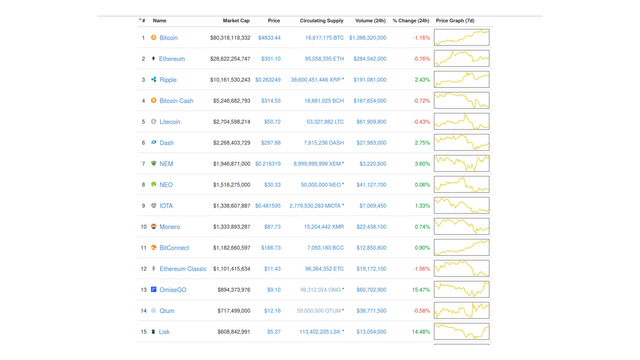The width and height of the screenshot is (640, 360).
Task: Click Bitcoin volume $1,386,320,000
Action: pyautogui.click(x=368, y=38)
